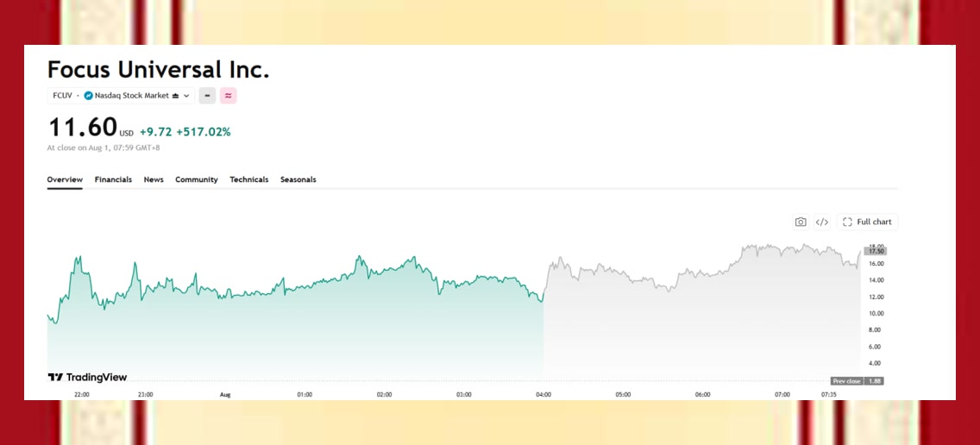Click the 12.00 price axis label
Screen dimensions: 980x445
click(876, 297)
